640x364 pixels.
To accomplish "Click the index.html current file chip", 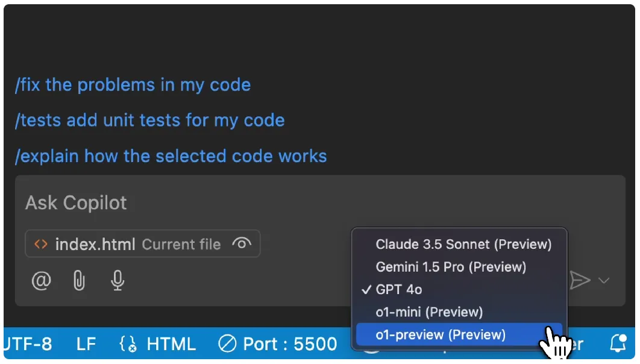I will pos(142,244).
